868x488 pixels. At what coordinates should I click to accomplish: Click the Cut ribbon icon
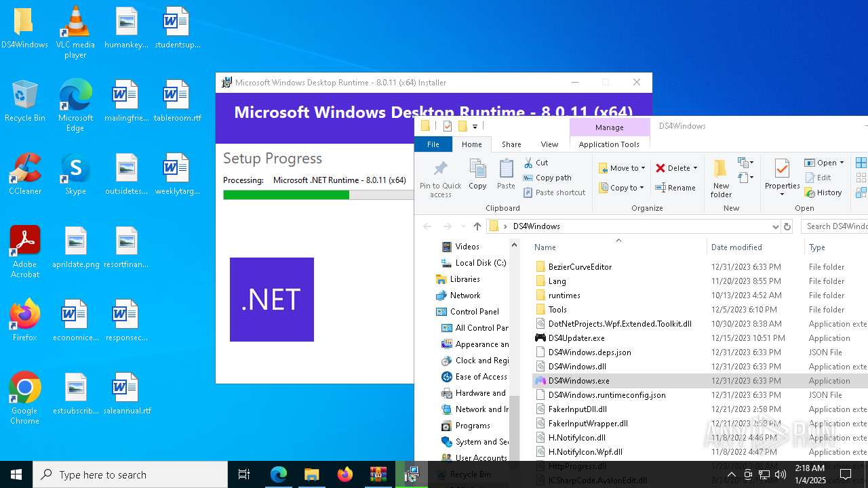click(528, 163)
